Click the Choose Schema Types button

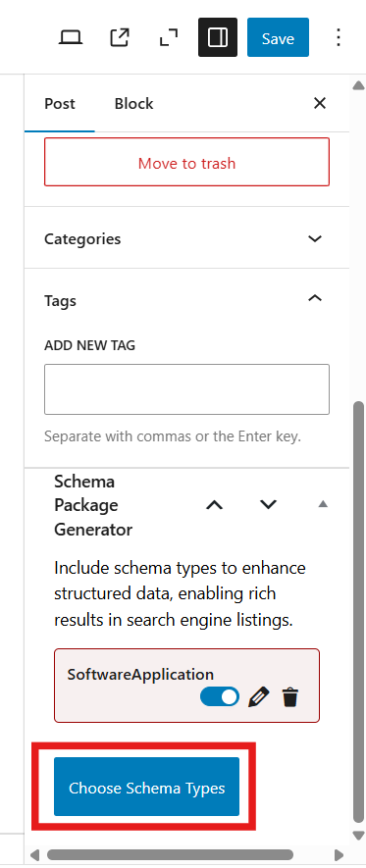[147, 788]
